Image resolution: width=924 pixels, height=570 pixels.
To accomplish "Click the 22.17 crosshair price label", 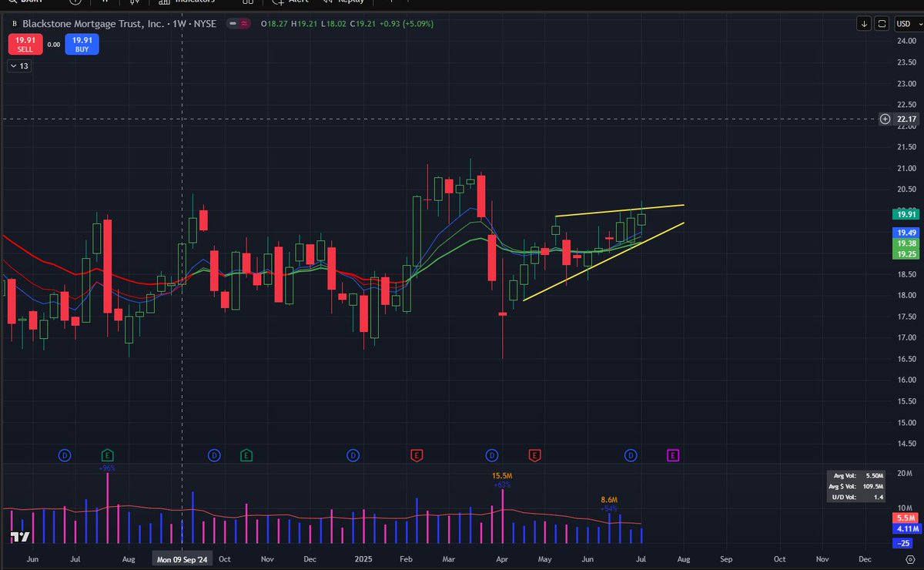I will [x=906, y=119].
